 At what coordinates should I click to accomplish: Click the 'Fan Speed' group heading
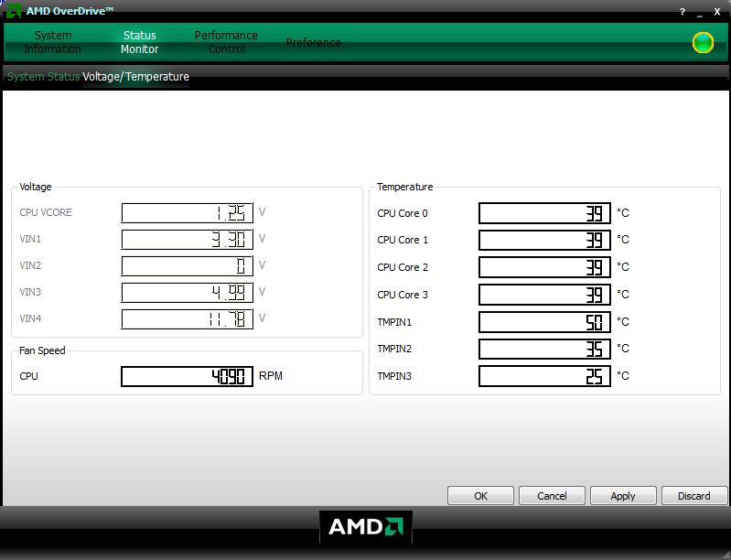[x=42, y=350]
